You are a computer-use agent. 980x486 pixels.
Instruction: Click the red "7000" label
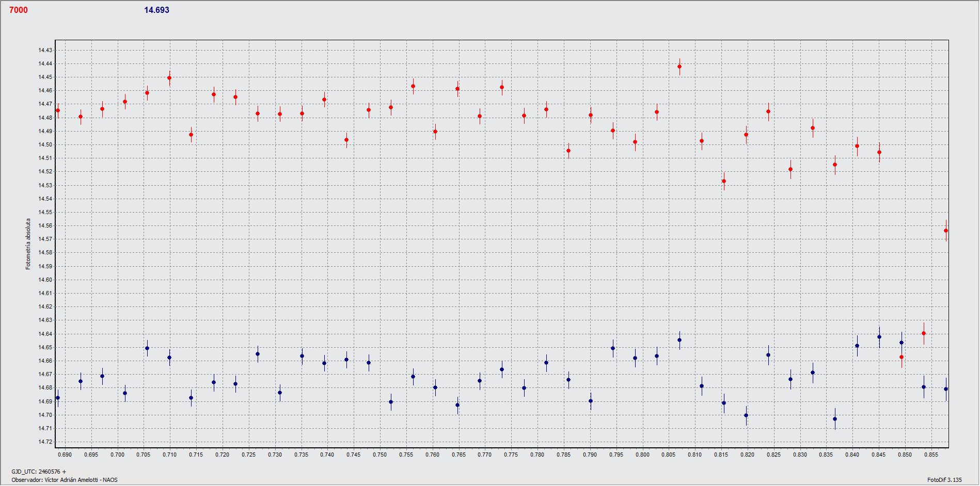click(19, 10)
